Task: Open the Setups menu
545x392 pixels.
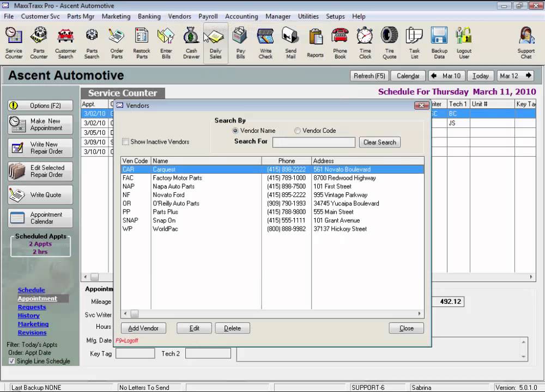Action: pos(335,16)
